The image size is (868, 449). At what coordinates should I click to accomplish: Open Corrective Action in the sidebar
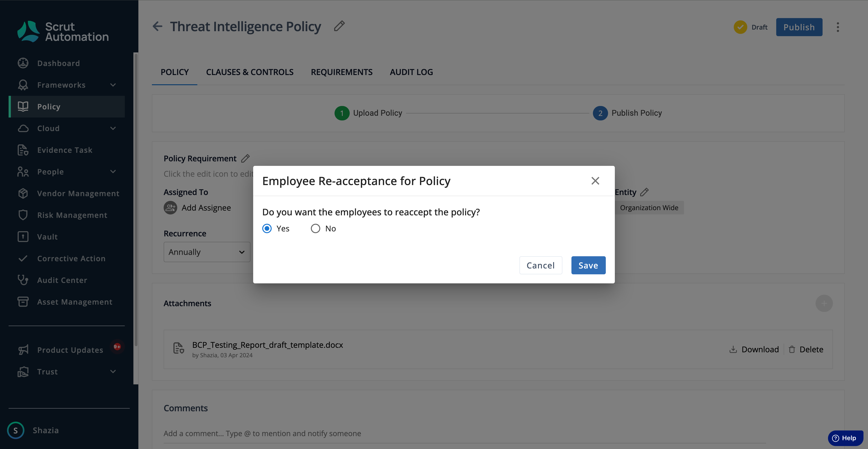[67, 258]
